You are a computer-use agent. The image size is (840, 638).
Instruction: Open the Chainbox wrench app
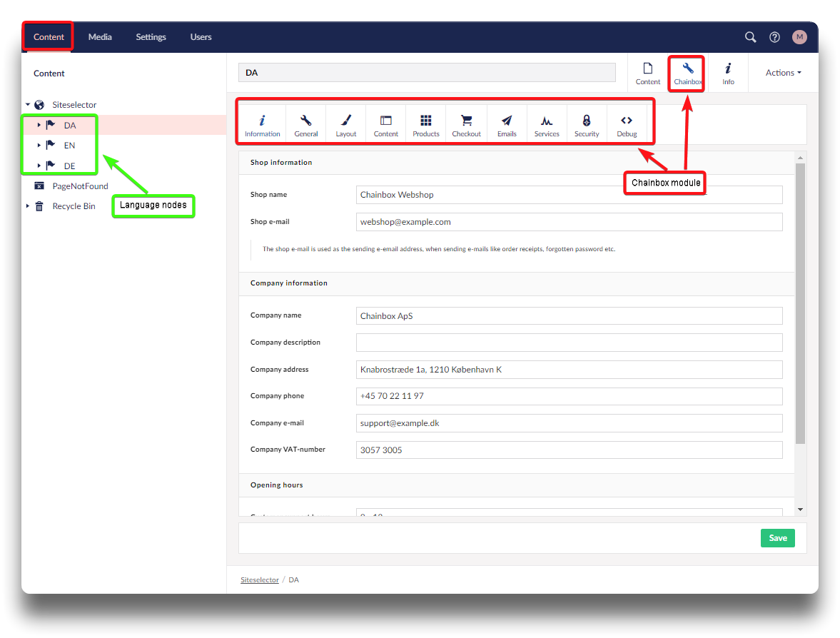[687, 73]
